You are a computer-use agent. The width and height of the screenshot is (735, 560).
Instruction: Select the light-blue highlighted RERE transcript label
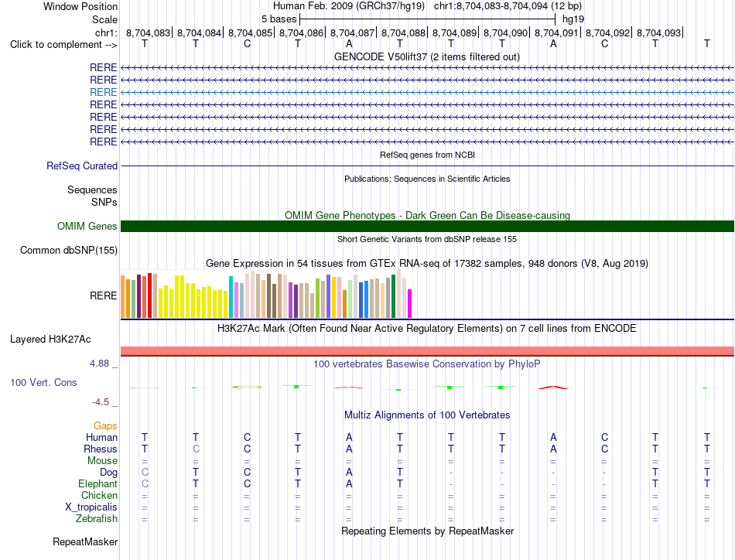[103, 92]
